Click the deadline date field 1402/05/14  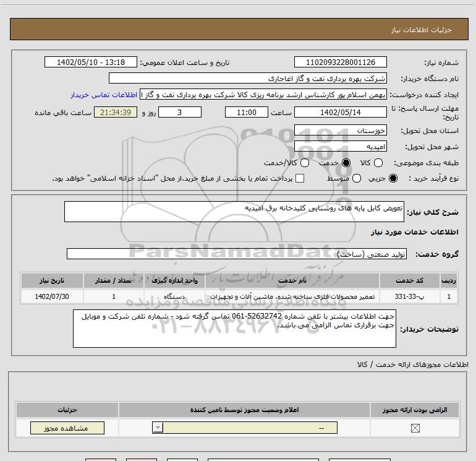(340, 112)
